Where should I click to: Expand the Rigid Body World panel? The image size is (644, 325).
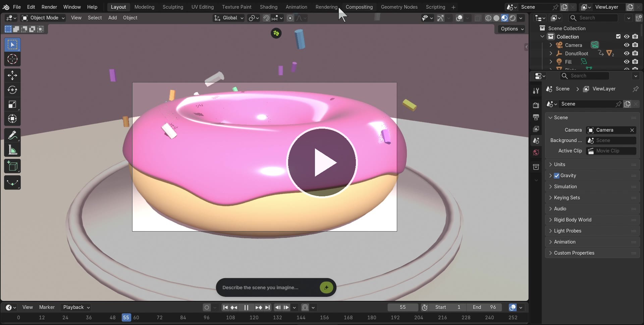pyautogui.click(x=592, y=220)
